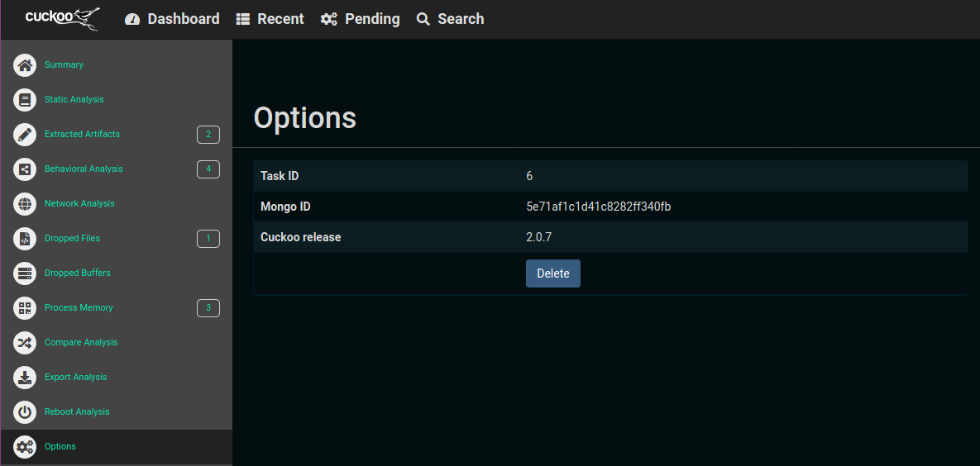980x466 pixels.
Task: Click the Cuckoo logo
Action: click(x=63, y=18)
